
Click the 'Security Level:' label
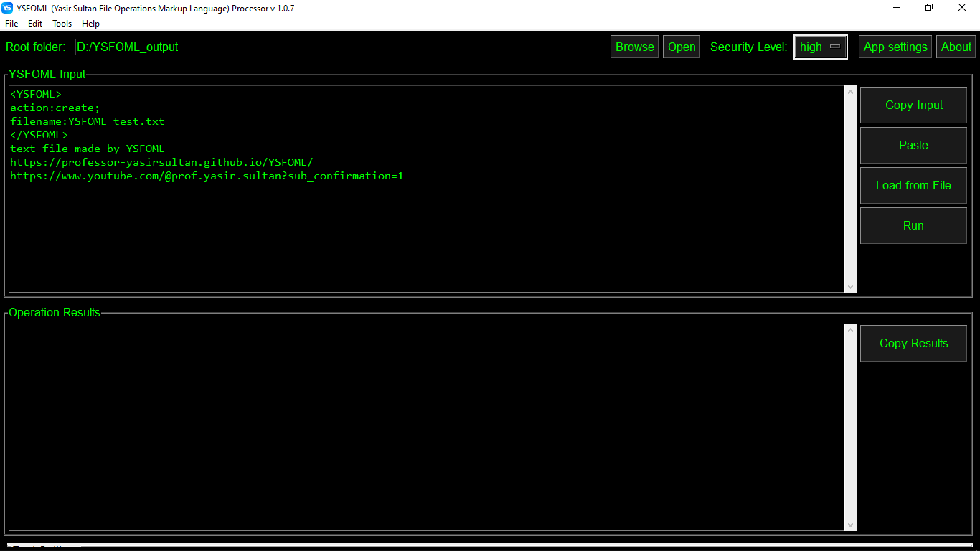(748, 47)
